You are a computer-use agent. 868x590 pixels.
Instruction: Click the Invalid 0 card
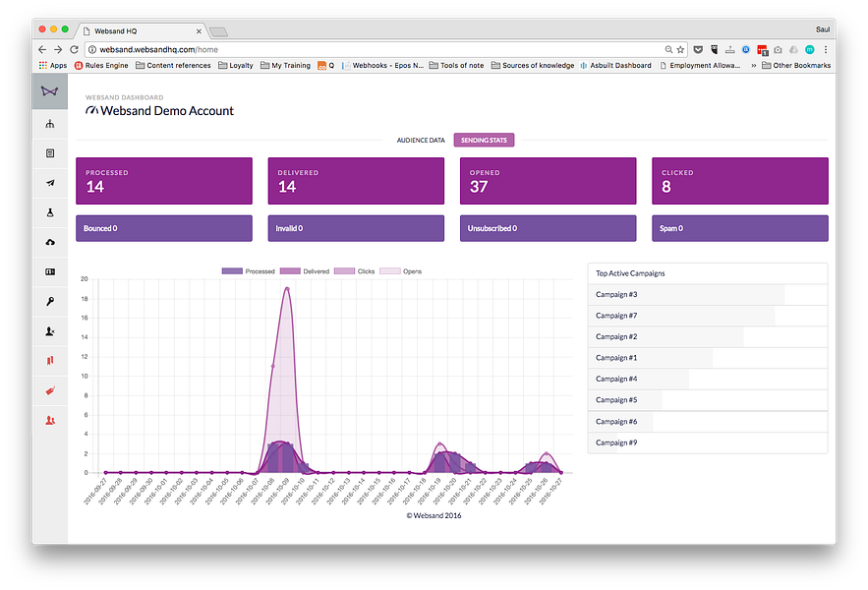[356, 228]
